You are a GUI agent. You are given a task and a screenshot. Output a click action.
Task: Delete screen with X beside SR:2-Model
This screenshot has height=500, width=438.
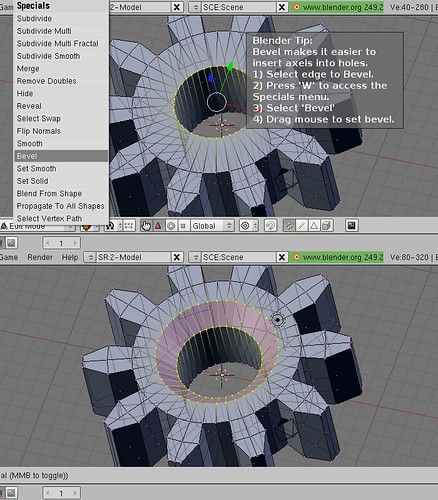click(177, 257)
